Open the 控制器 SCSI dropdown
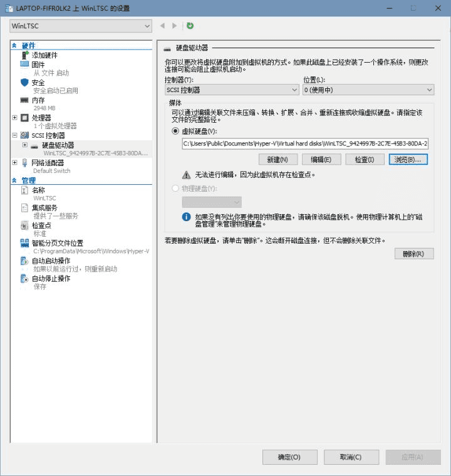The width and height of the screenshot is (451, 476). (232, 90)
